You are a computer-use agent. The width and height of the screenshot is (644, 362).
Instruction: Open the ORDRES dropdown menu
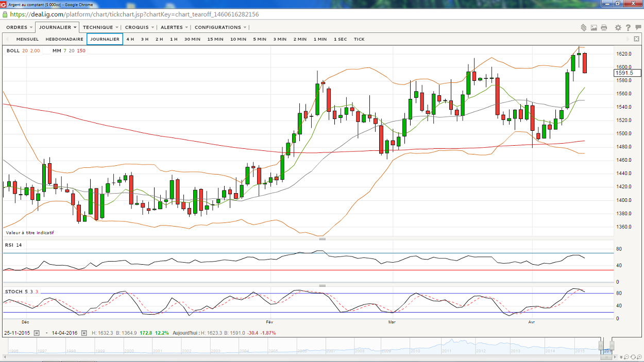click(19, 27)
